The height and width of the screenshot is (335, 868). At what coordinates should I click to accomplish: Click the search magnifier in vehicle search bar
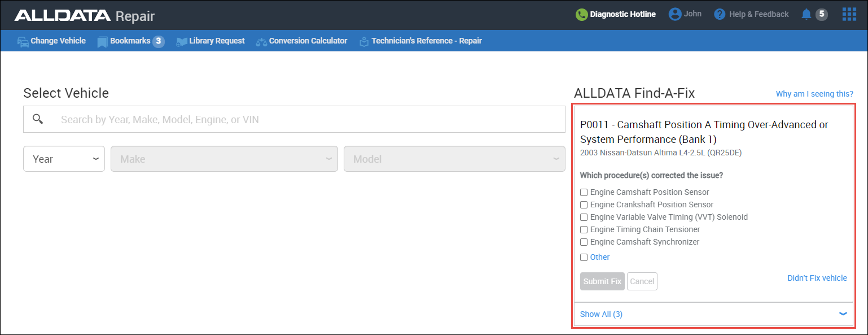pyautogui.click(x=37, y=119)
